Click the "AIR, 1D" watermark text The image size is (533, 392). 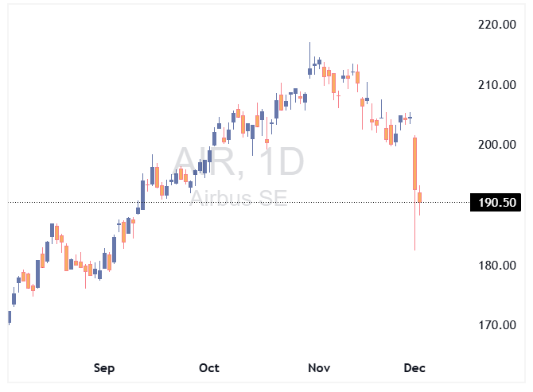[x=239, y=162]
